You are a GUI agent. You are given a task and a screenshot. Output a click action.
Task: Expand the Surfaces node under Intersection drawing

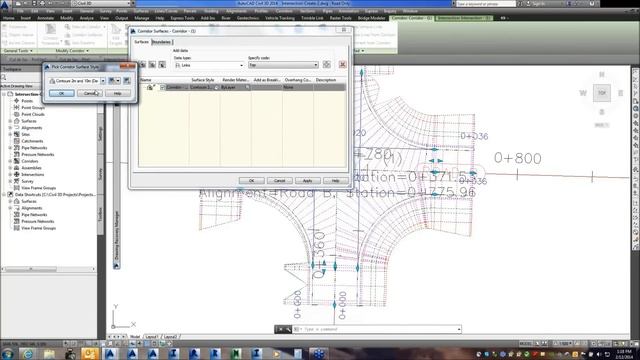coord(10,121)
